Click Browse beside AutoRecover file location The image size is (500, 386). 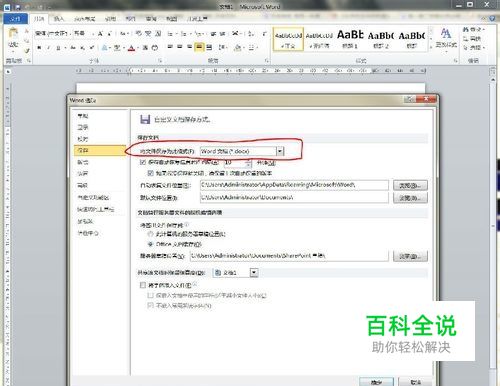click(x=410, y=185)
